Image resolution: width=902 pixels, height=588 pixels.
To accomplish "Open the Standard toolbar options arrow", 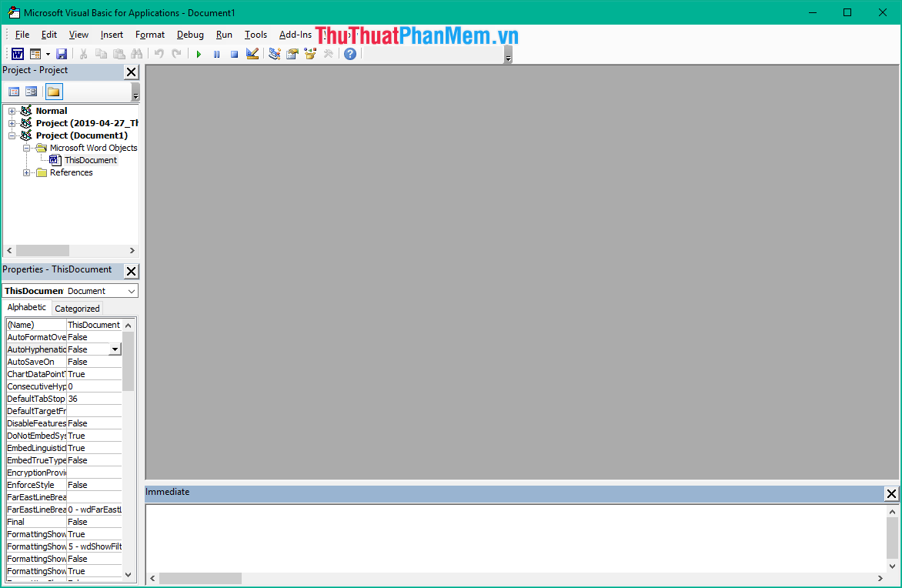I will tap(508, 55).
